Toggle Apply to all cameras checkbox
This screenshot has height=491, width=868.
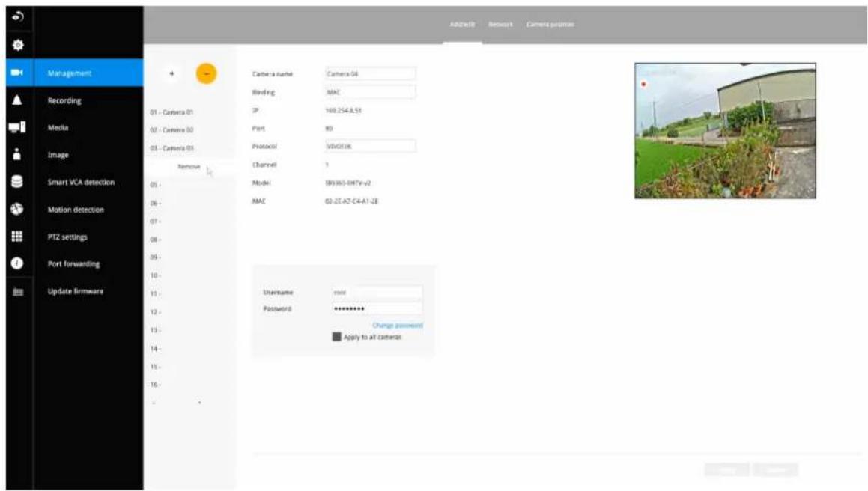[336, 337]
